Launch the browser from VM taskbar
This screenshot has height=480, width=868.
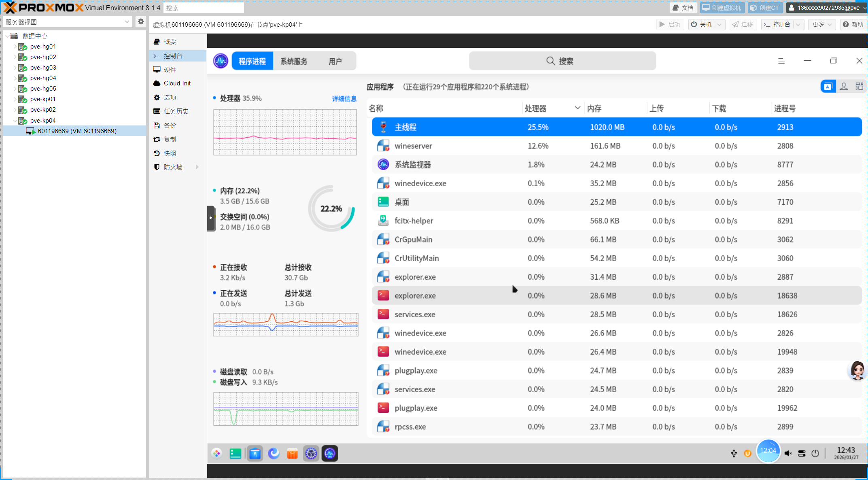click(274, 453)
